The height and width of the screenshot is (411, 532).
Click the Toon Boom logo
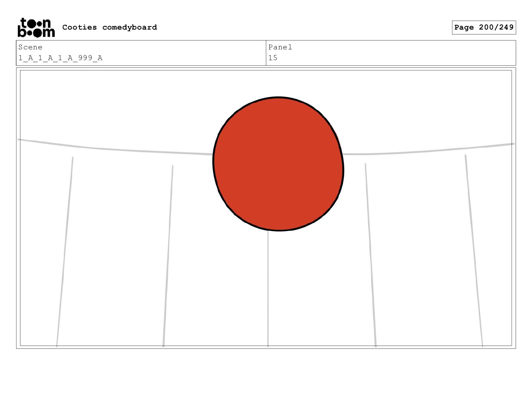click(36, 28)
